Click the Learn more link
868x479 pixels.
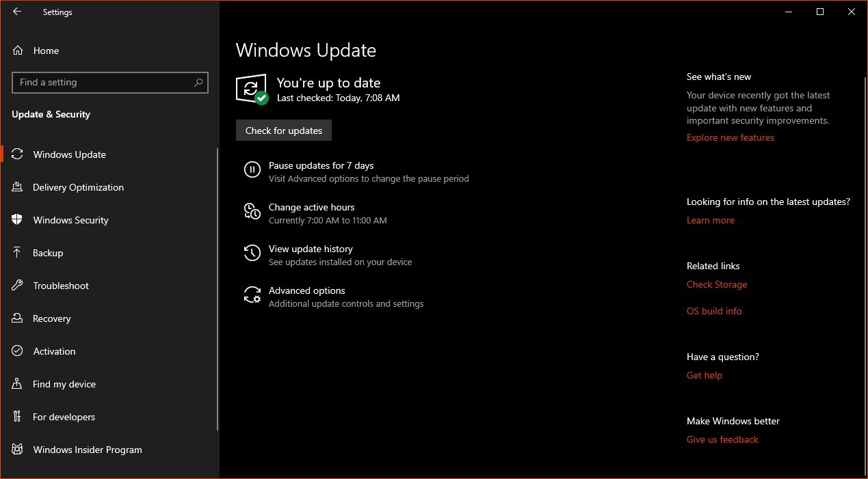(711, 220)
